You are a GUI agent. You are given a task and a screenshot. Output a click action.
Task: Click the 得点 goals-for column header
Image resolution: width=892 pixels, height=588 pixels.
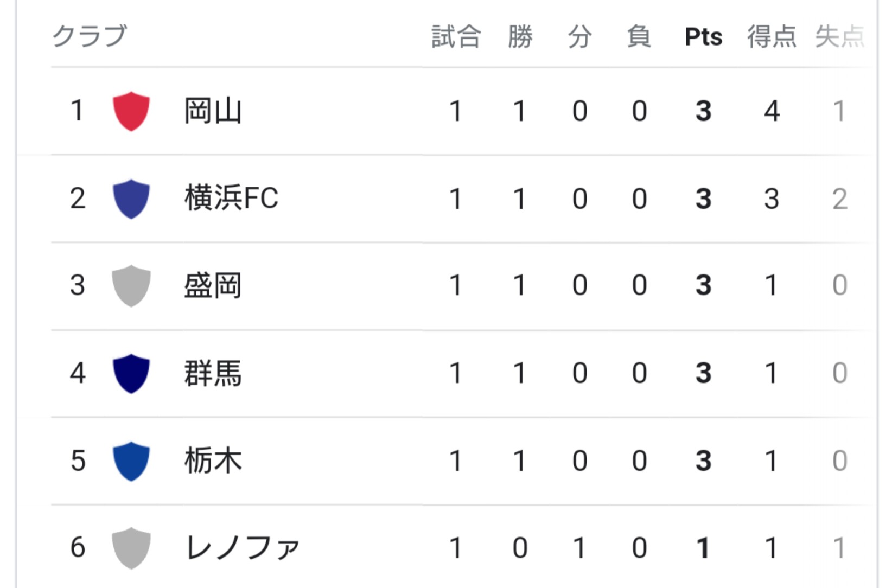pos(772,37)
